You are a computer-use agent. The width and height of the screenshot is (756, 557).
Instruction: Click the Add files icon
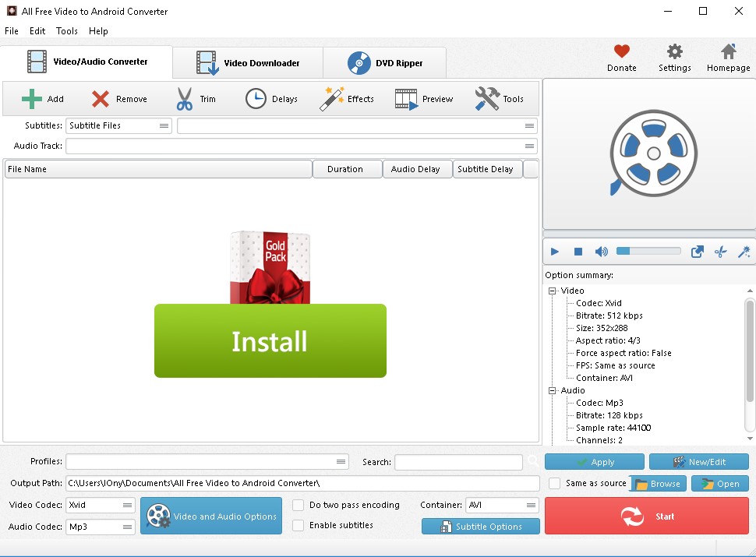[x=31, y=98]
